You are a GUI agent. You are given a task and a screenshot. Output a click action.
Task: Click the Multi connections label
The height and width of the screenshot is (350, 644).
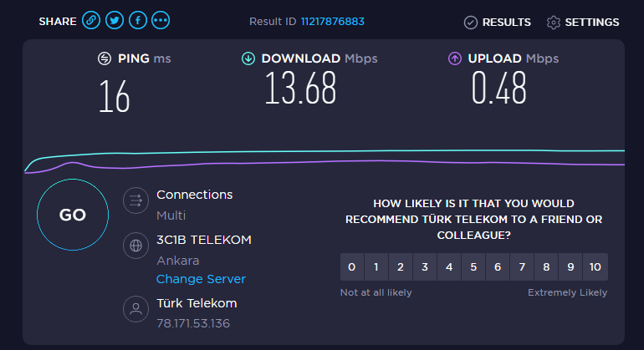point(171,216)
